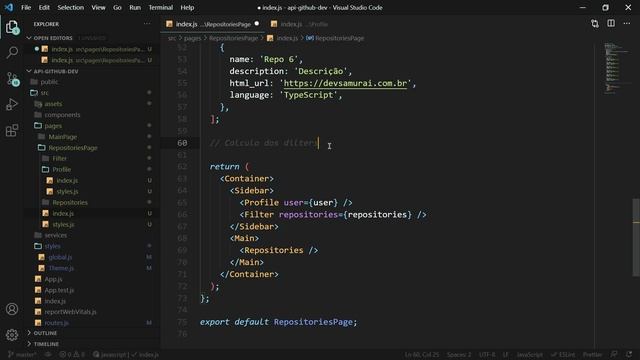Open the Search view in activity bar
This screenshot has width=640, height=360.
click(12, 52)
